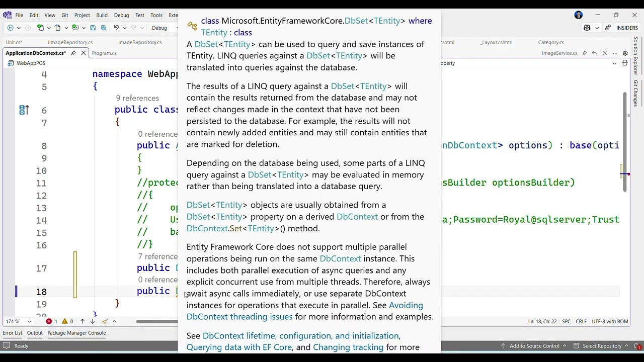Click the red error count indicator
Viewport: 644px width, 362px height.
click(x=51, y=321)
